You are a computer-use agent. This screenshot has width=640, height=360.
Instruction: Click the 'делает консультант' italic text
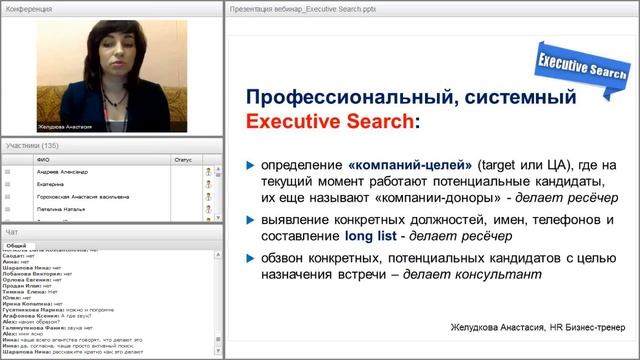472,274
